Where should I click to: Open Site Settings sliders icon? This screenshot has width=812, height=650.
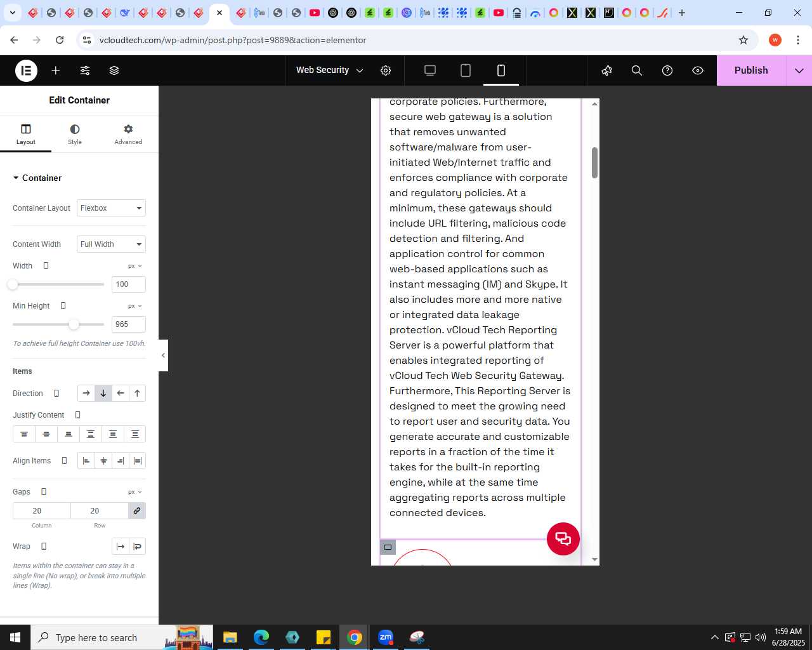click(85, 70)
